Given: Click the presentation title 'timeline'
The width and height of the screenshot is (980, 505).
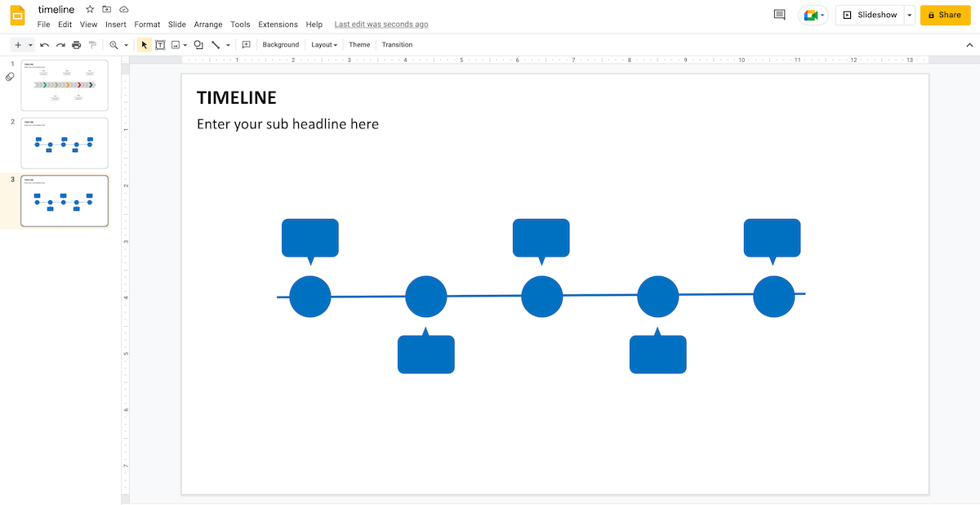Looking at the screenshot, I should [x=56, y=10].
